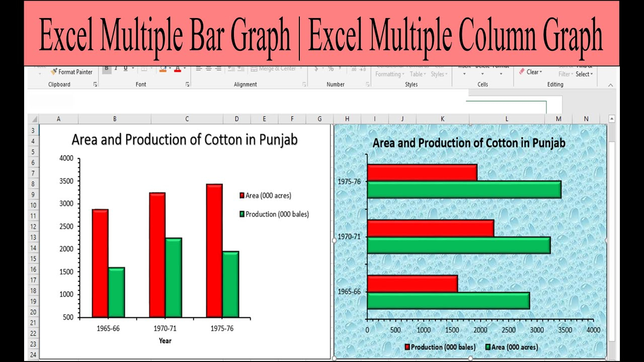The image size is (644, 362).
Task: Apply the Percent Style format
Action: click(x=331, y=68)
